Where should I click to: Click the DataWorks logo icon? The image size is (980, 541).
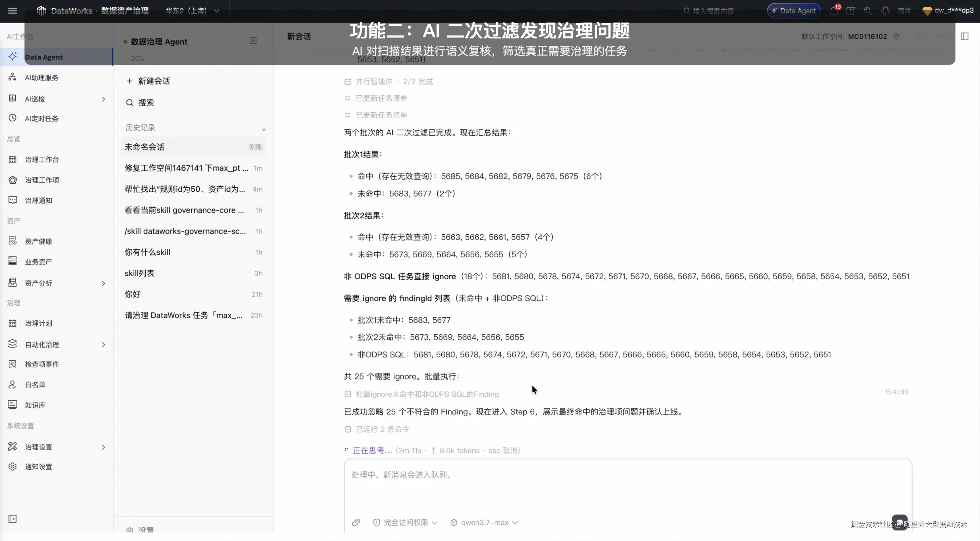click(x=41, y=11)
